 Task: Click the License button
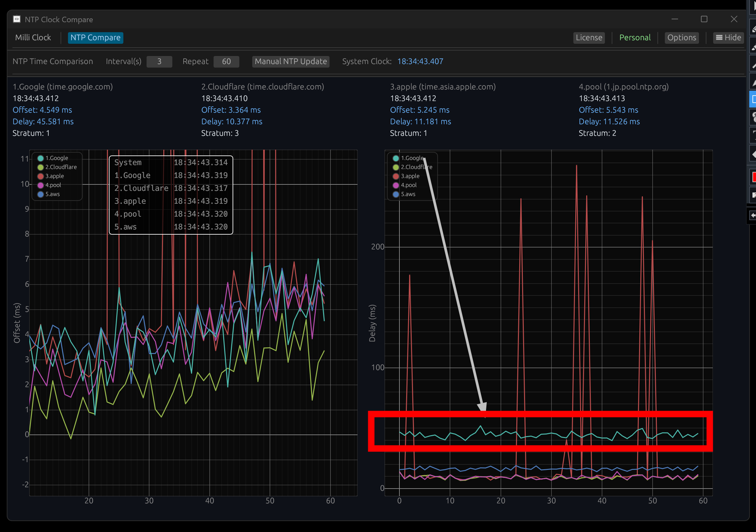pyautogui.click(x=589, y=38)
